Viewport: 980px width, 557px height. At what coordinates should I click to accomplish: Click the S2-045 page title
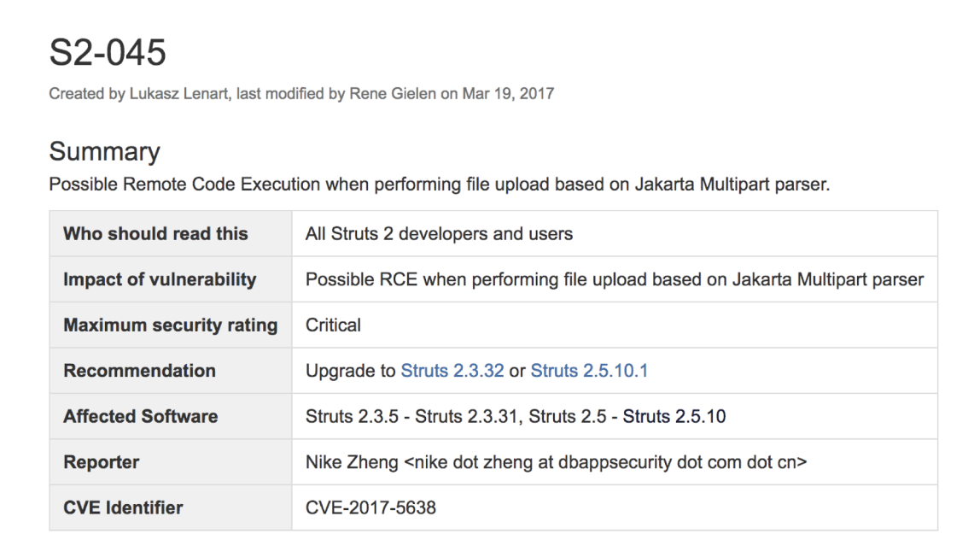click(108, 53)
